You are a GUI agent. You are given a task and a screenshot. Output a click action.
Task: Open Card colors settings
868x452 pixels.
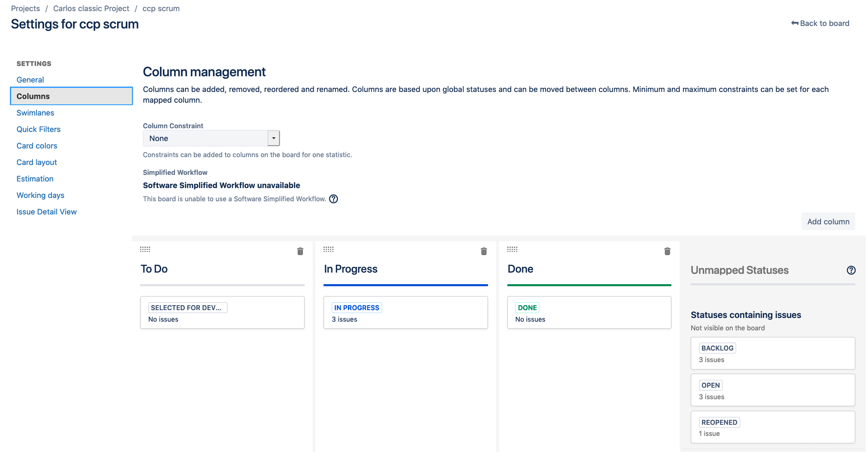click(37, 146)
